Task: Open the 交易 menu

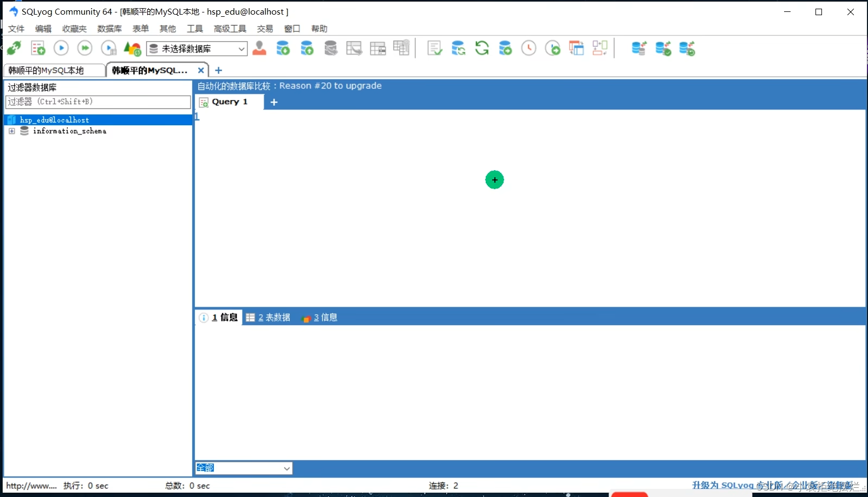Action: click(x=265, y=29)
